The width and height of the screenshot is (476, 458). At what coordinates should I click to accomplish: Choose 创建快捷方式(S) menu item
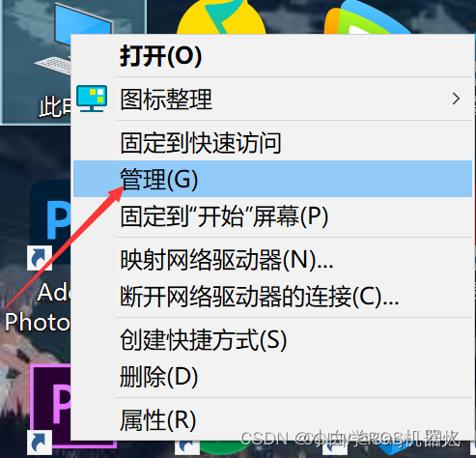tap(272, 339)
